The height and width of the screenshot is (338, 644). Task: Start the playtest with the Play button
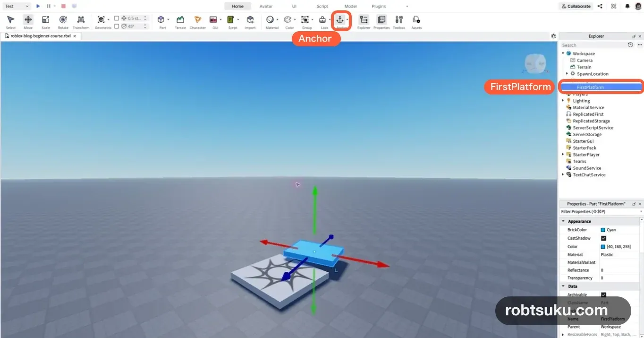38,6
